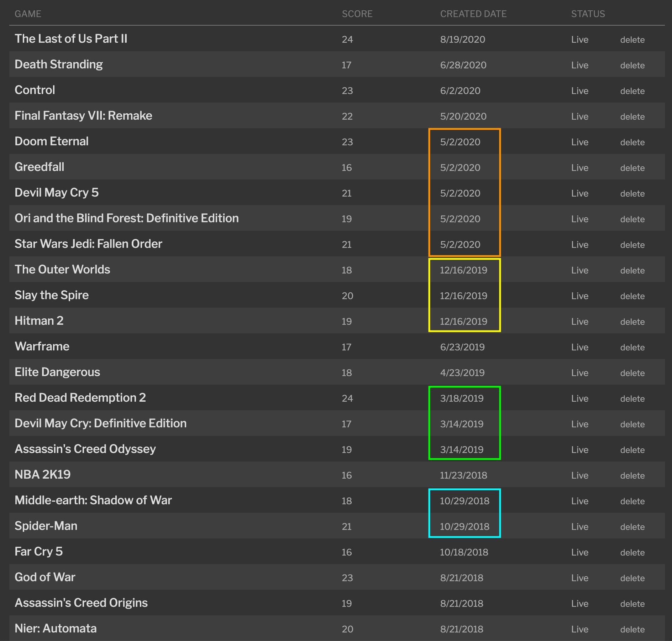Image resolution: width=672 pixels, height=641 pixels.
Task: Open Ori and the Blind Forest entry
Action: click(127, 218)
